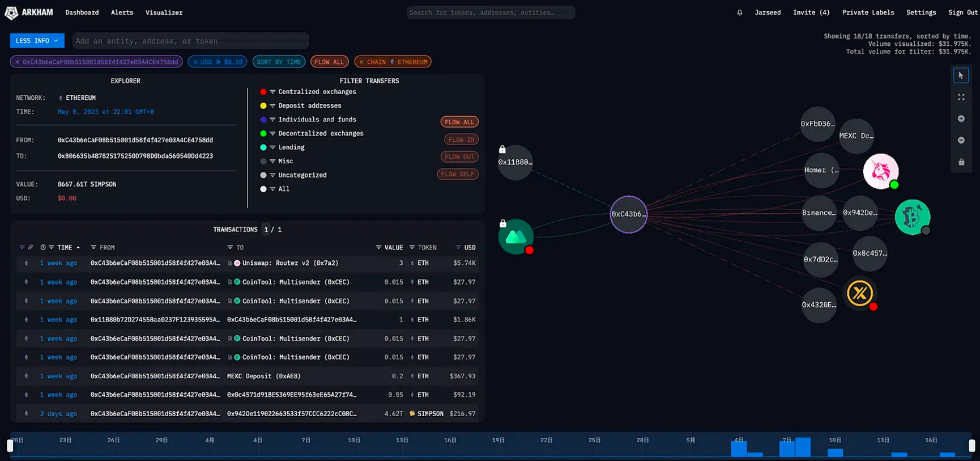The height and width of the screenshot is (461, 980).
Task: Click the 0x942De node
Action: click(x=860, y=213)
